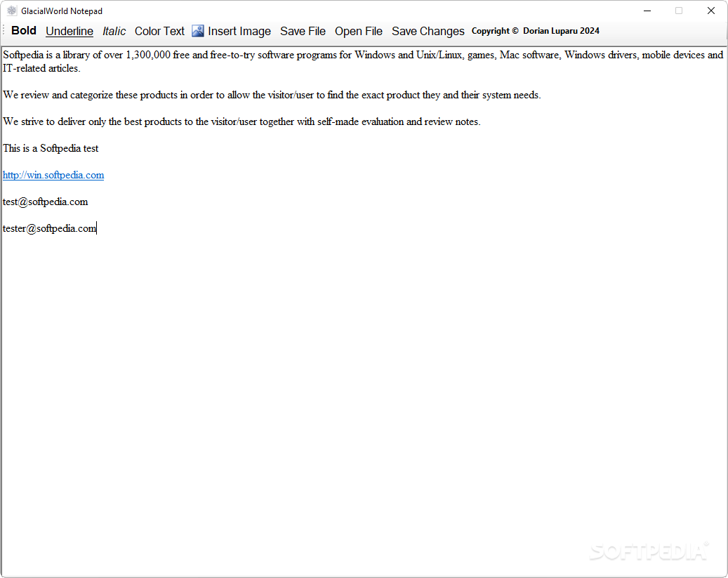
Task: Click the GlacialWorld Notepad snowflake app icon
Action: coord(12,11)
